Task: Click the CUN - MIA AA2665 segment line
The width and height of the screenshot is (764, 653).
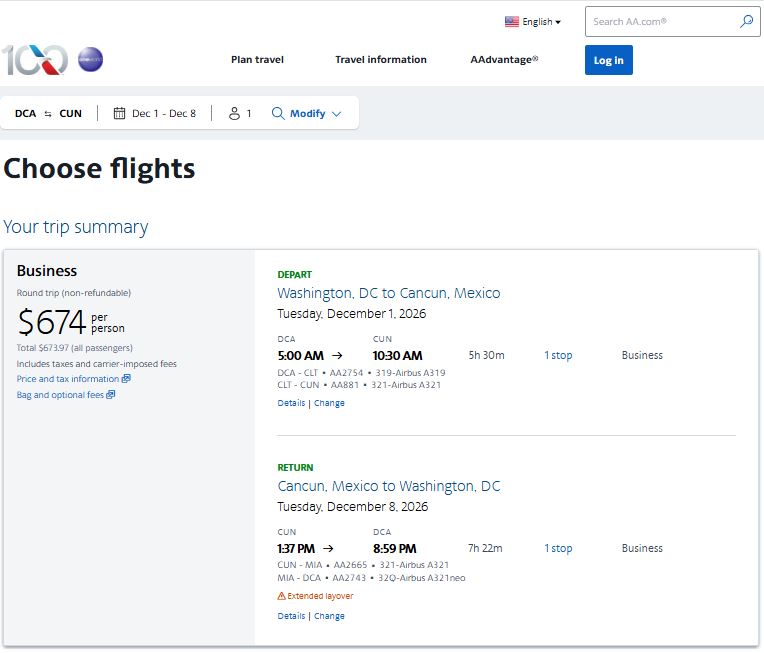Action: (x=363, y=565)
